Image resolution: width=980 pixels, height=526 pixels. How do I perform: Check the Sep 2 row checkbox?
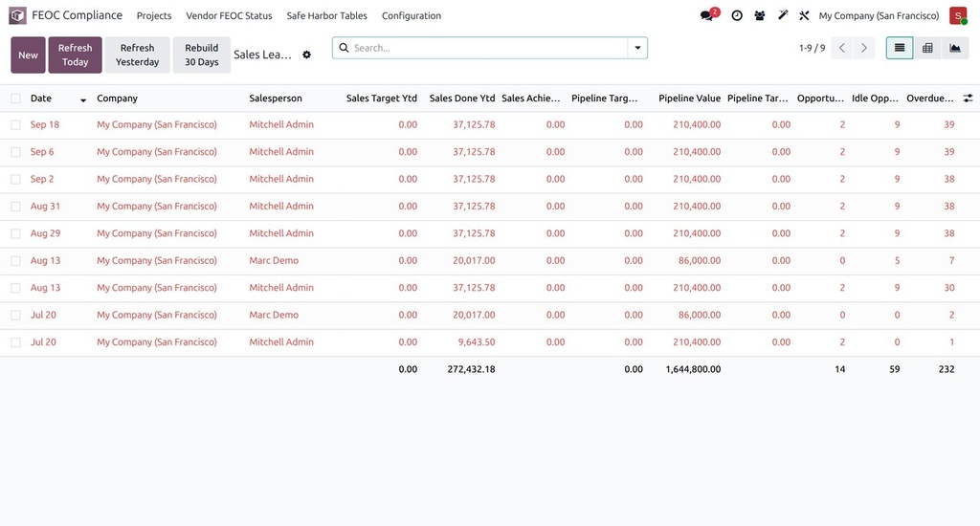tap(15, 179)
